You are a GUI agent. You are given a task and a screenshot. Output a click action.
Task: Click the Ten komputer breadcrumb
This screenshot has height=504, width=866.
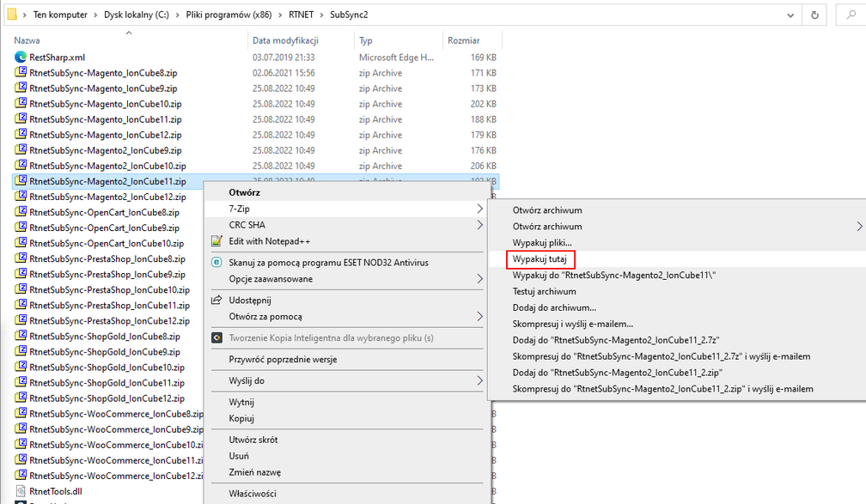pos(60,15)
